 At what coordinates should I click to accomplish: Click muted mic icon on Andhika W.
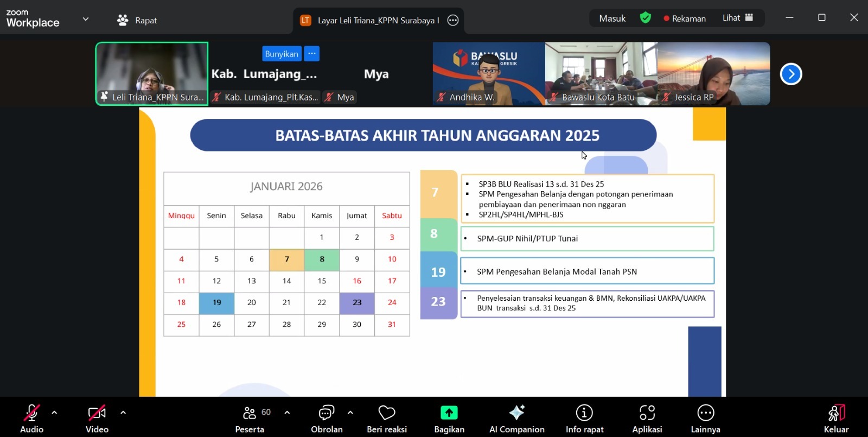pos(442,97)
